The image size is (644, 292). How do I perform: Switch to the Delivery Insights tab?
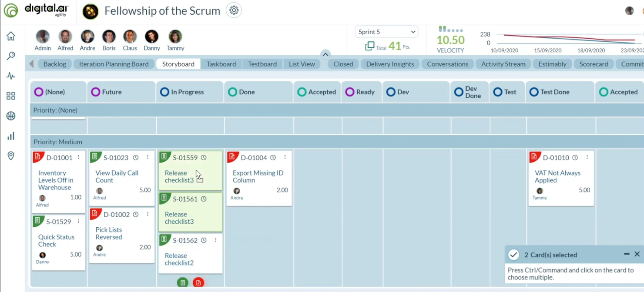[x=390, y=64]
